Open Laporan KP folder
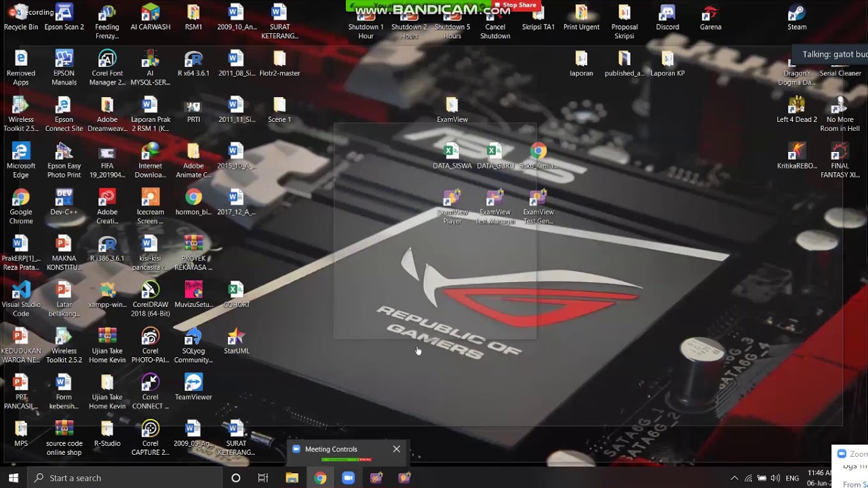Viewport: 868px width, 488px height. point(667,64)
